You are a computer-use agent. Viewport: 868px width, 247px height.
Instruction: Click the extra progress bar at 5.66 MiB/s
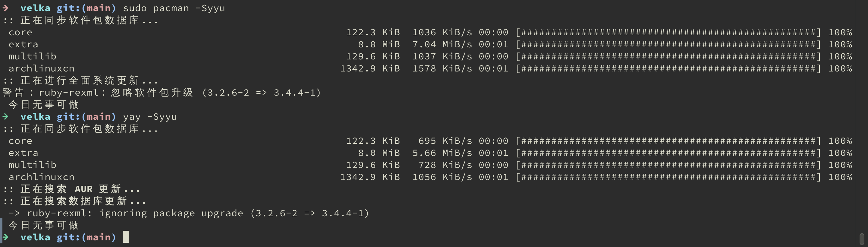[668, 153]
